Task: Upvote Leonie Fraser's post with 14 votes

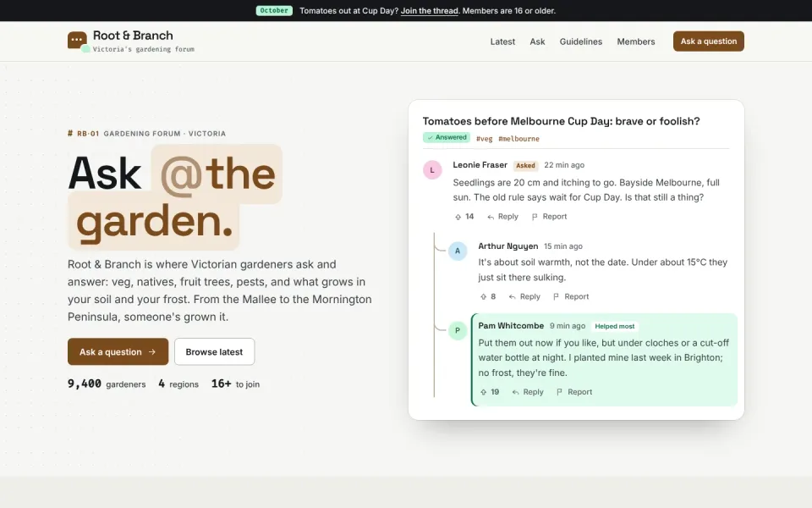Action: [464, 217]
